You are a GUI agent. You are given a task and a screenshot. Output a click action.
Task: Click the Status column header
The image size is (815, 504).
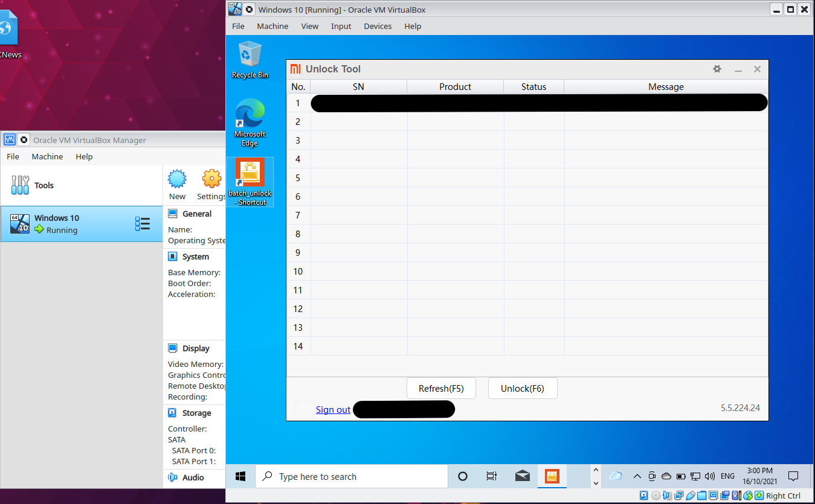(x=534, y=87)
